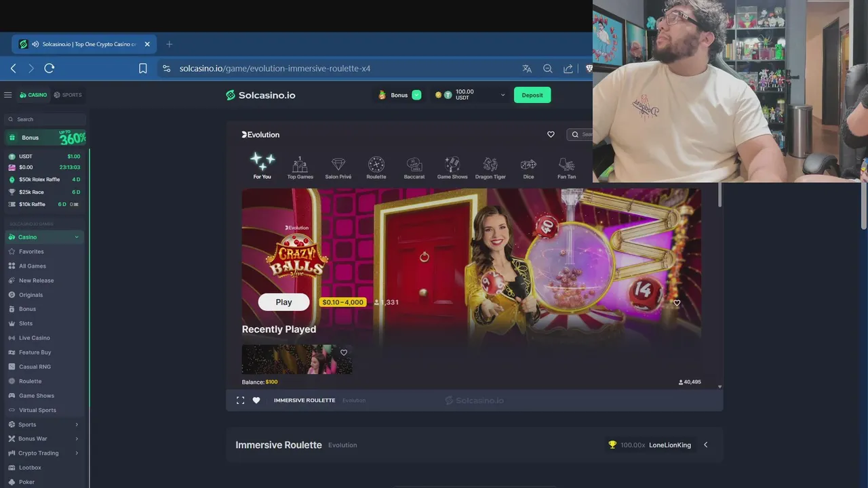Close the Solcasino.io browser tab

pyautogui.click(x=147, y=44)
